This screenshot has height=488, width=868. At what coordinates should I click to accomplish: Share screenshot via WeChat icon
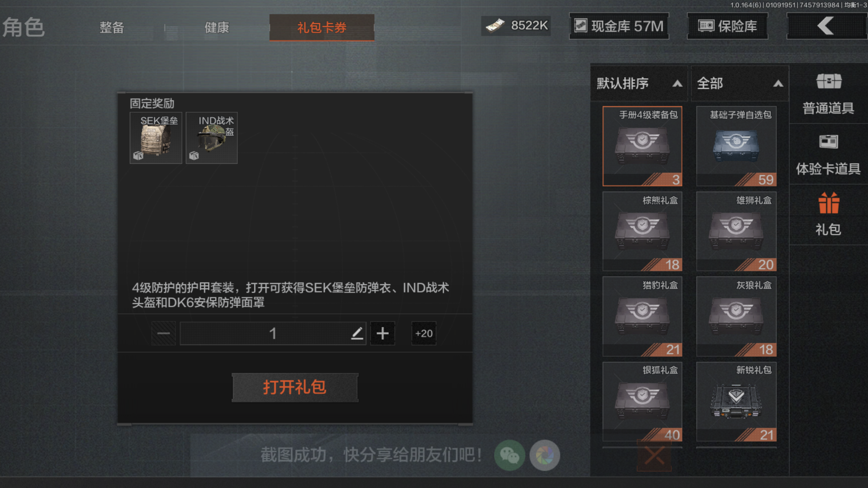pos(509,455)
